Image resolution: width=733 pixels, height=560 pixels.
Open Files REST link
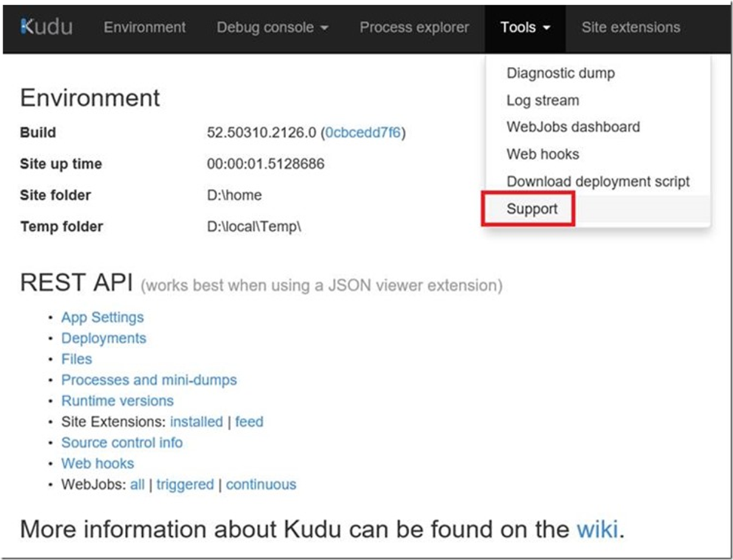(76, 359)
